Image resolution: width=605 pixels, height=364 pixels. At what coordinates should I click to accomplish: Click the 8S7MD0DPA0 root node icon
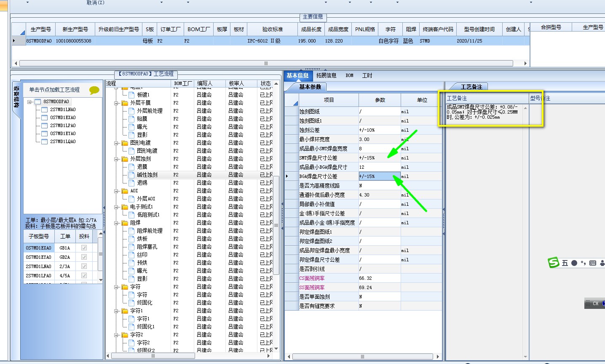pos(37,101)
